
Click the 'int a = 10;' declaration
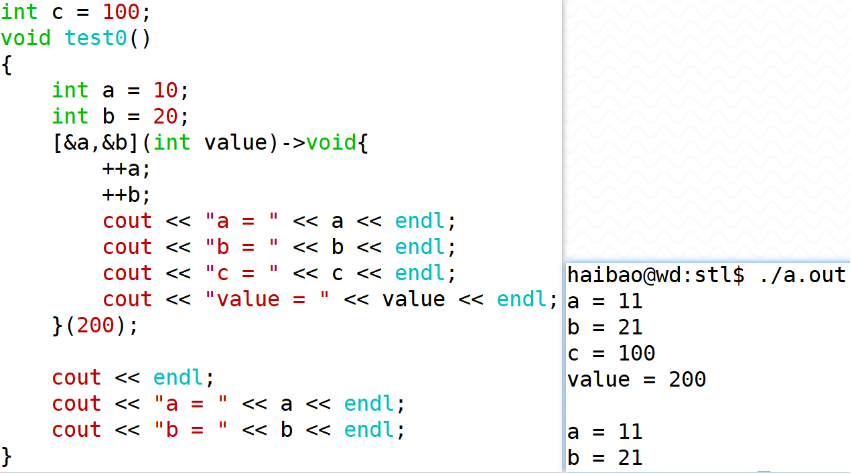point(120,90)
